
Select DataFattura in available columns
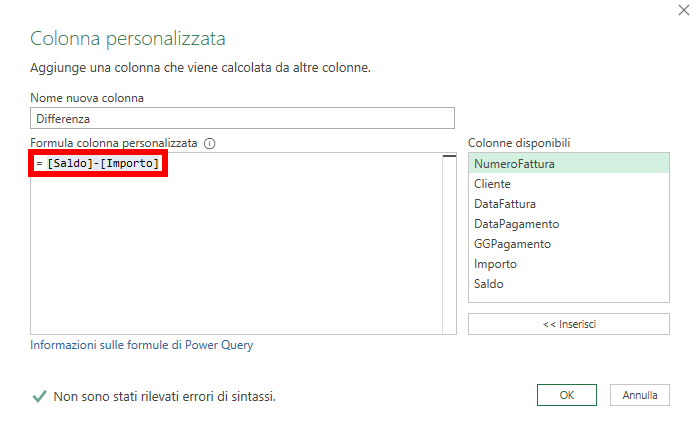[569, 204]
